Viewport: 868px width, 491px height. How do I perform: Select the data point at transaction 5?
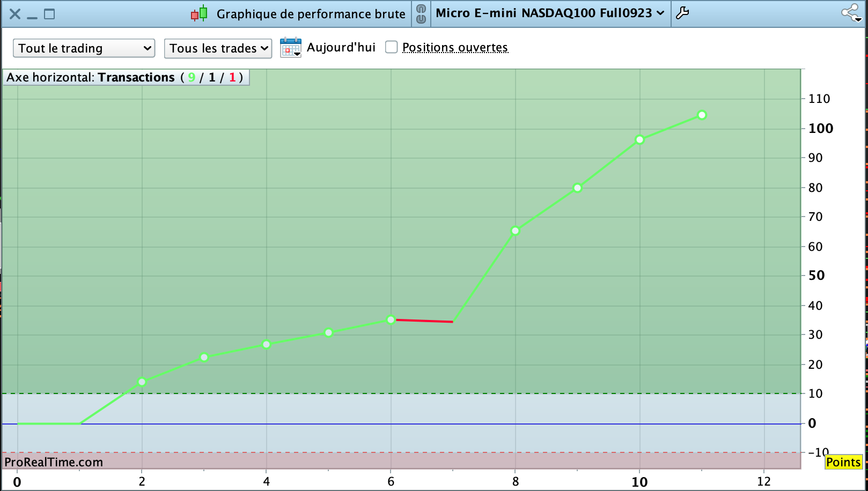tap(329, 333)
